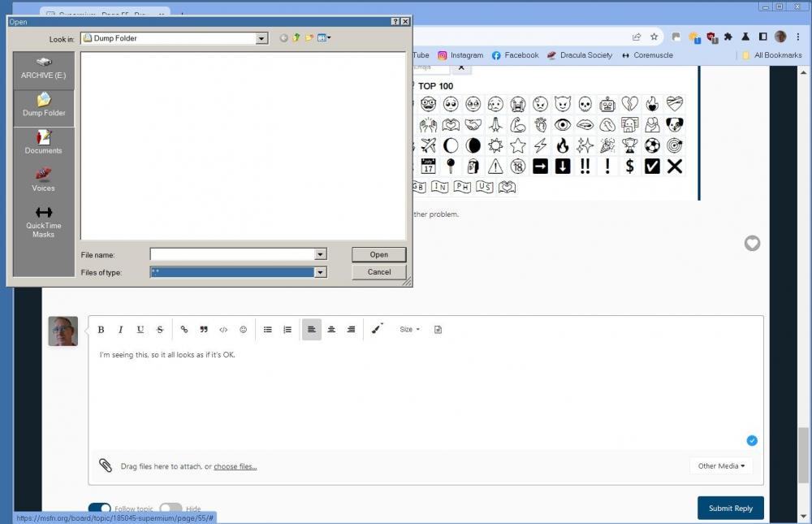The width and height of the screenshot is (812, 524).
Task: Open the emoji picker in editor toolbar
Action: pos(243,330)
